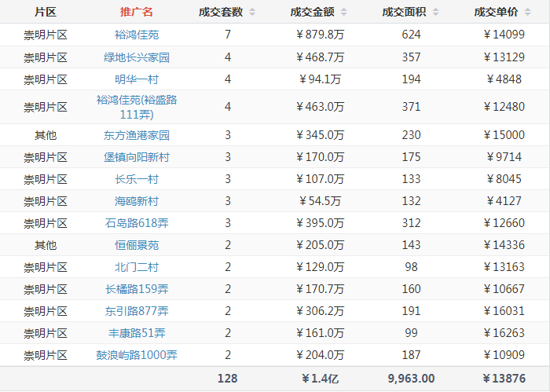Select the area value 187
This screenshot has height=392, width=550.
(x=411, y=355)
